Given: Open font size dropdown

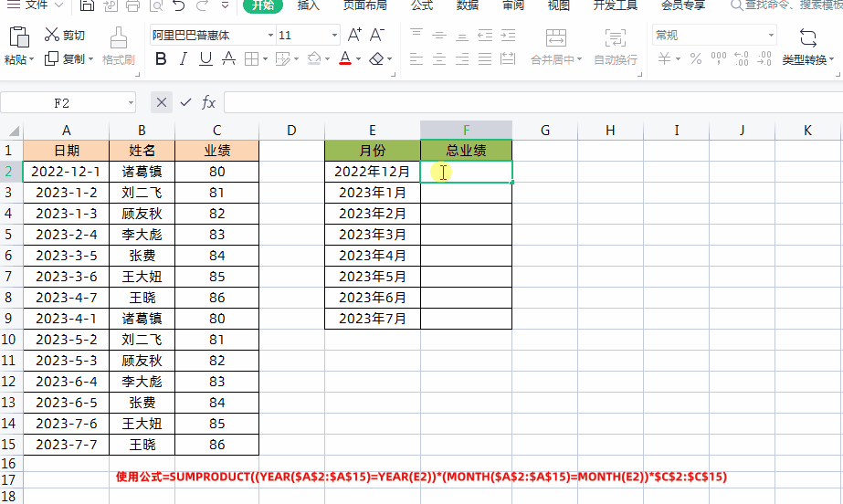Looking at the screenshot, I should point(334,35).
